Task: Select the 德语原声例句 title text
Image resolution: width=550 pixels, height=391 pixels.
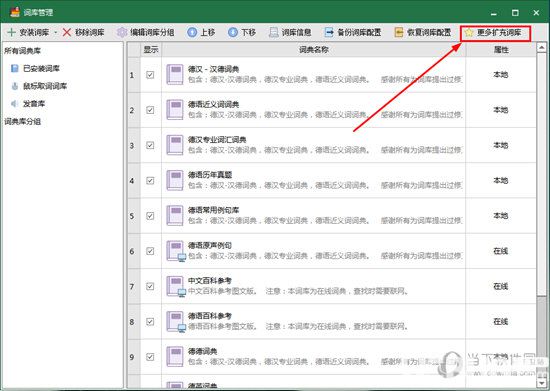Action: pos(210,245)
